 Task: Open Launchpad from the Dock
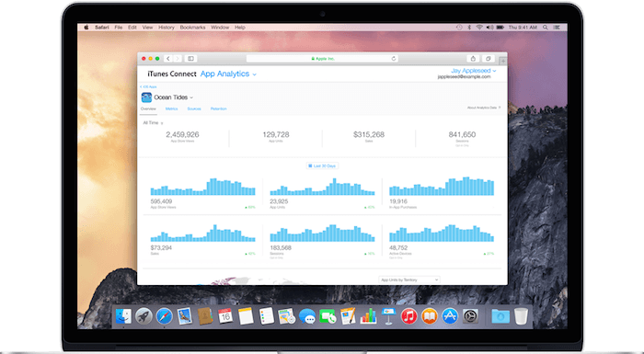[x=144, y=316]
